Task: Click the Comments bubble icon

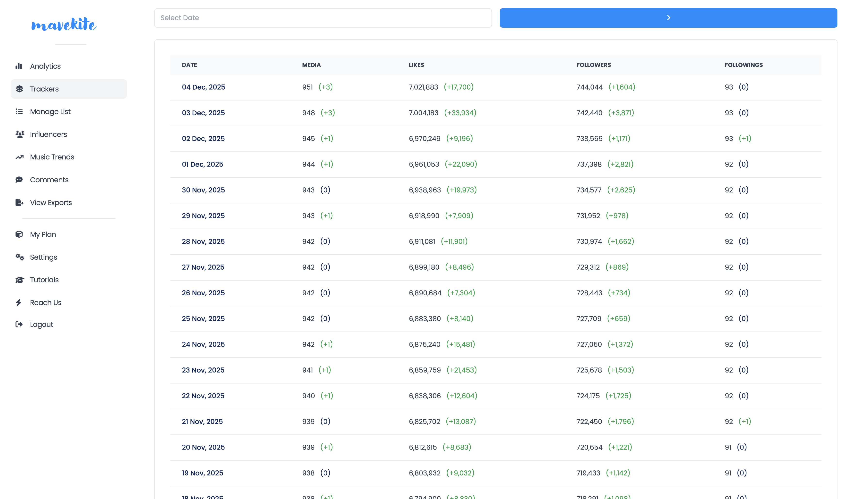Action: tap(19, 180)
